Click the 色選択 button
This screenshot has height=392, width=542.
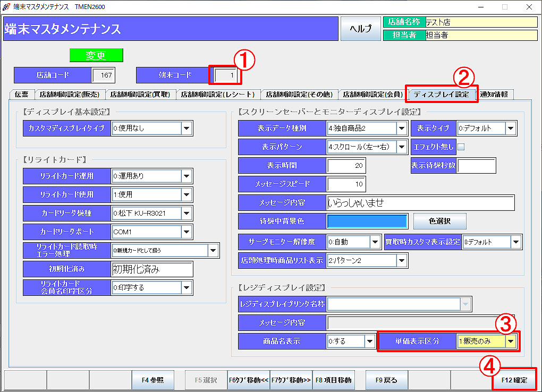(x=440, y=221)
